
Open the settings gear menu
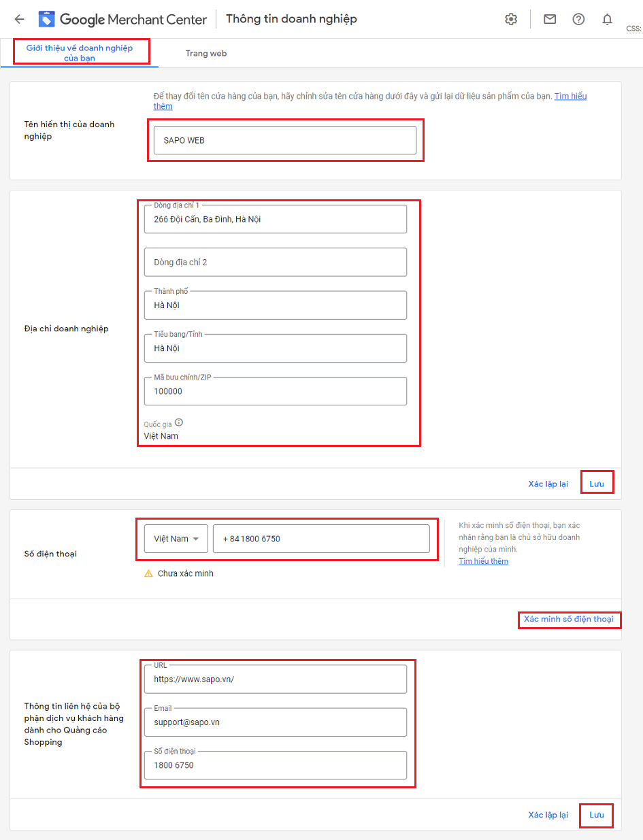(x=511, y=19)
